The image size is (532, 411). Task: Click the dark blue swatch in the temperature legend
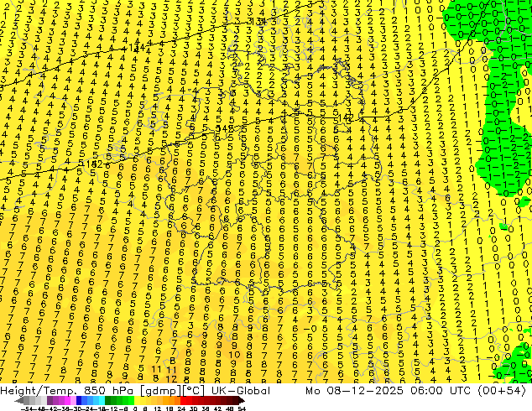coord(79,401)
